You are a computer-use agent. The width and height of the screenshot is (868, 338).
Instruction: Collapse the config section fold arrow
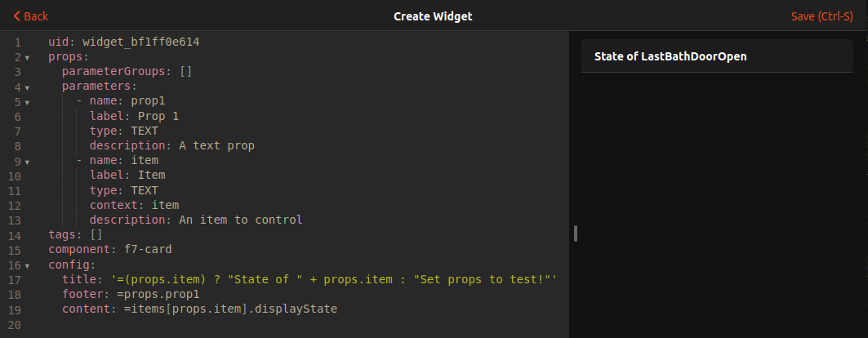[x=27, y=265]
